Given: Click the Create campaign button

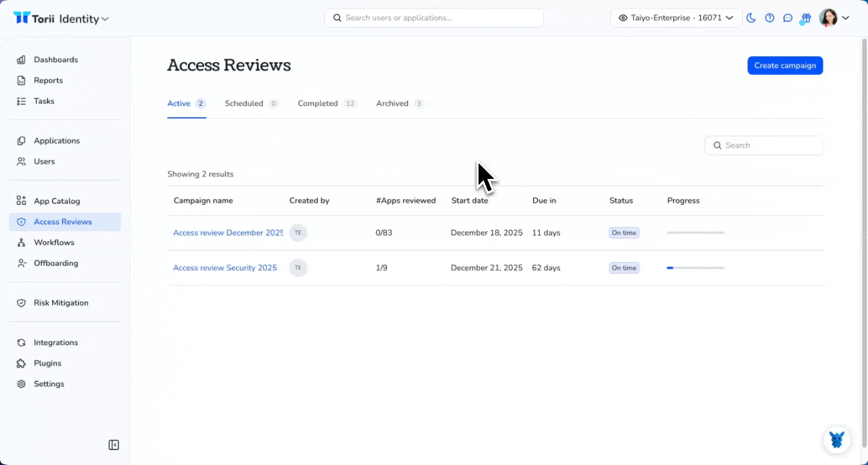Looking at the screenshot, I should point(785,65).
